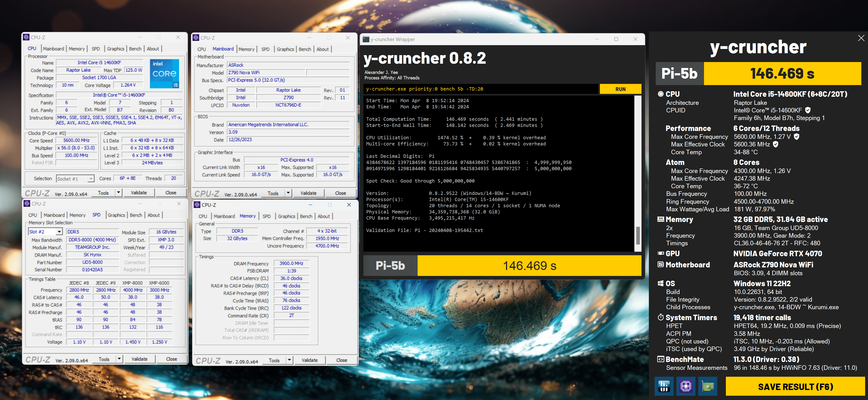Image resolution: width=868 pixels, height=400 pixels.
Task: Open the Slot #2 memory slot dropdown
Action: 59,232
